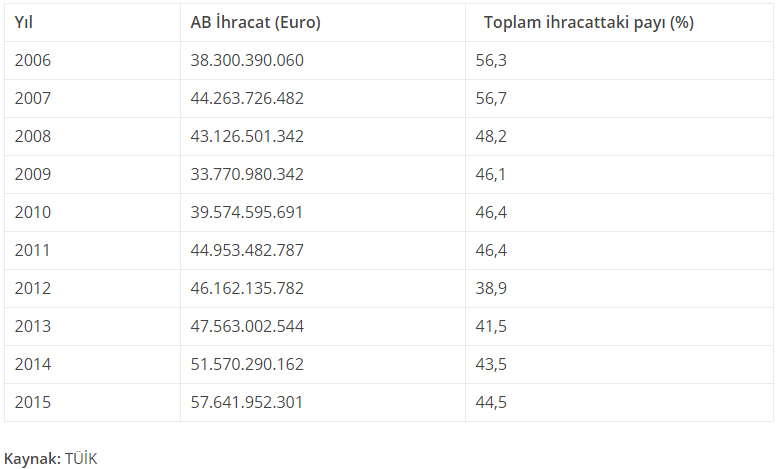
Task: Click the TÜİK source link
Action: [82, 459]
